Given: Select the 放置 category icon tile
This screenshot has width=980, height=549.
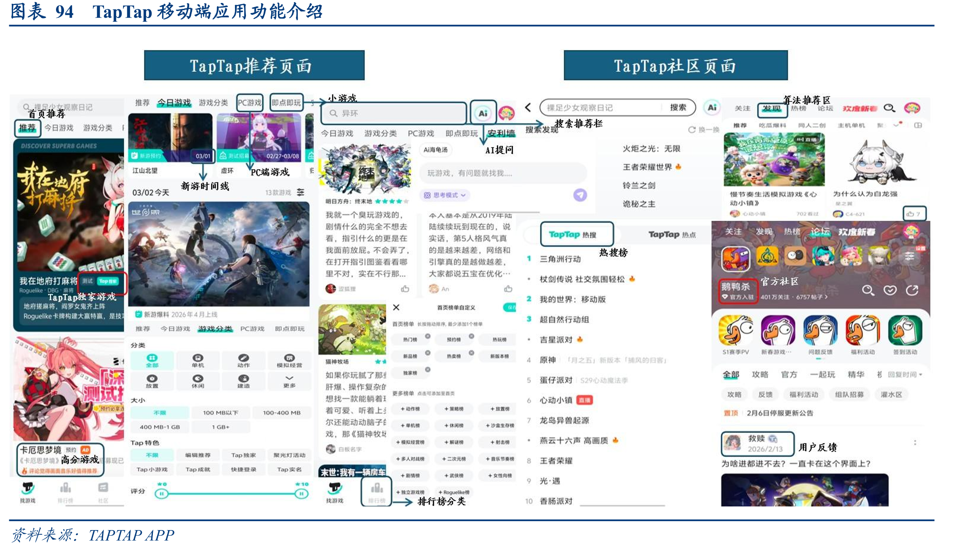Looking at the screenshot, I should pyautogui.click(x=152, y=381).
